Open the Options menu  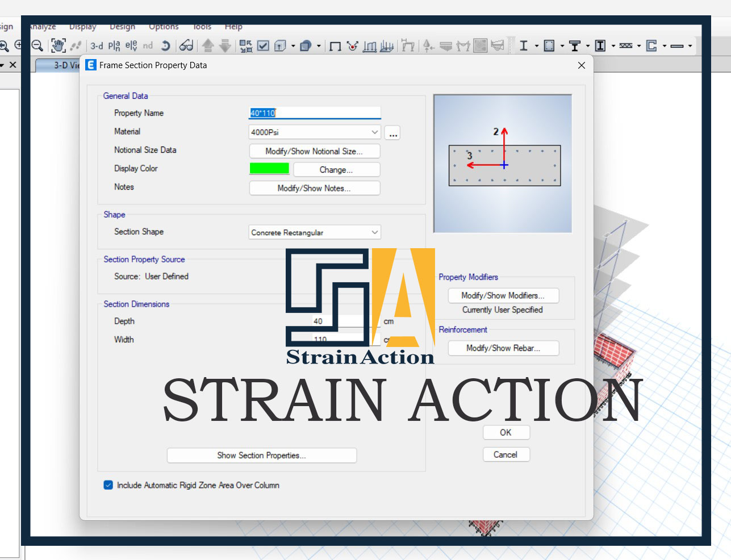[164, 27]
